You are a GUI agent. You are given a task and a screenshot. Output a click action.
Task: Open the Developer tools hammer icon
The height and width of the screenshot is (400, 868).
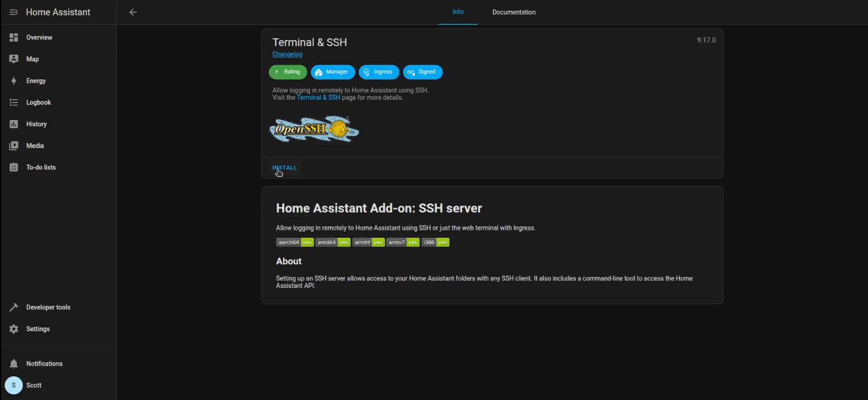pyautogui.click(x=14, y=308)
